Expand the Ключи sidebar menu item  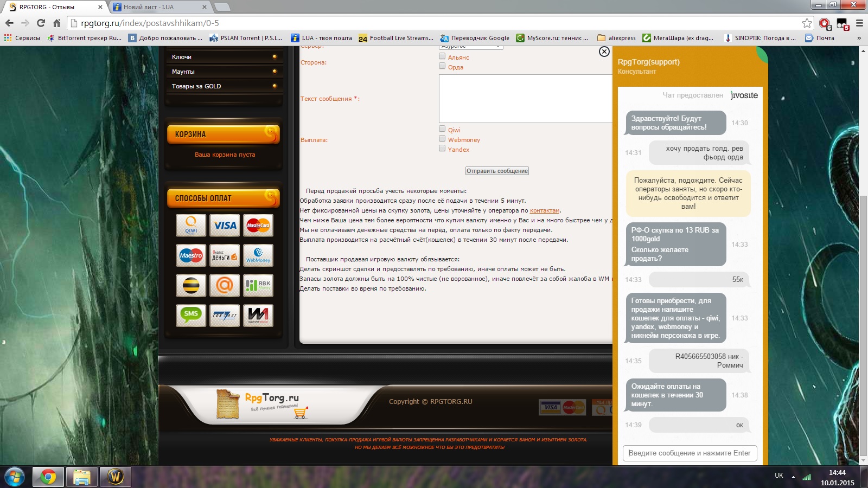pyautogui.click(x=224, y=57)
